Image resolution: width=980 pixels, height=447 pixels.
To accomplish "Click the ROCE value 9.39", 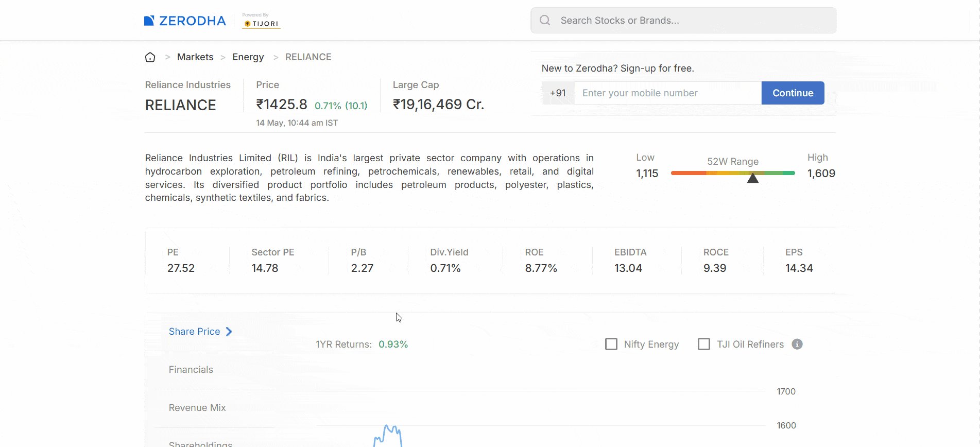I will point(715,268).
